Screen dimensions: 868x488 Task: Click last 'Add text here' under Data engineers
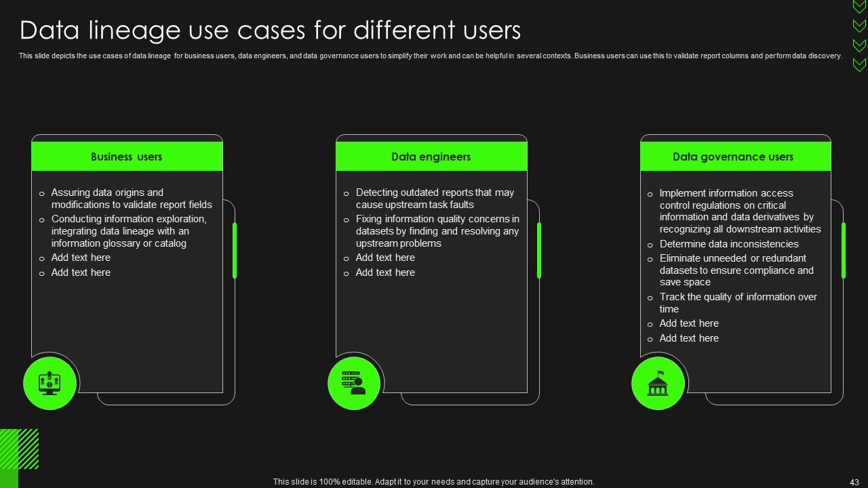pyautogui.click(x=385, y=272)
